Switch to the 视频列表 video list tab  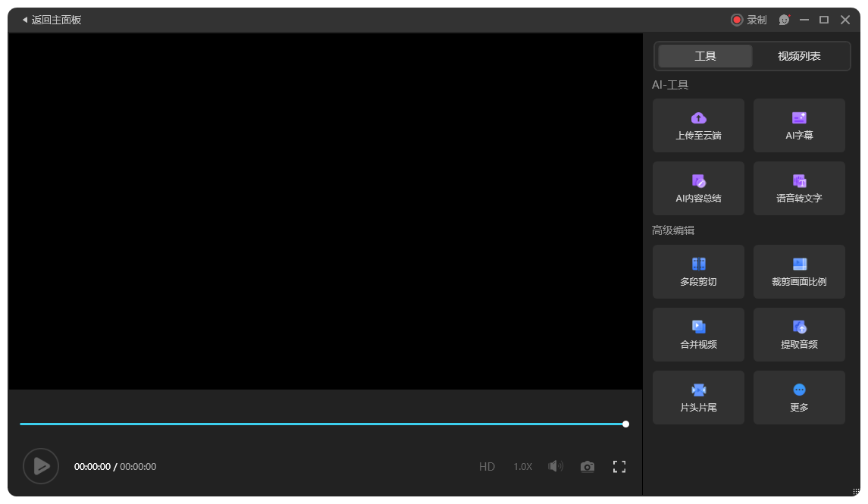click(799, 56)
